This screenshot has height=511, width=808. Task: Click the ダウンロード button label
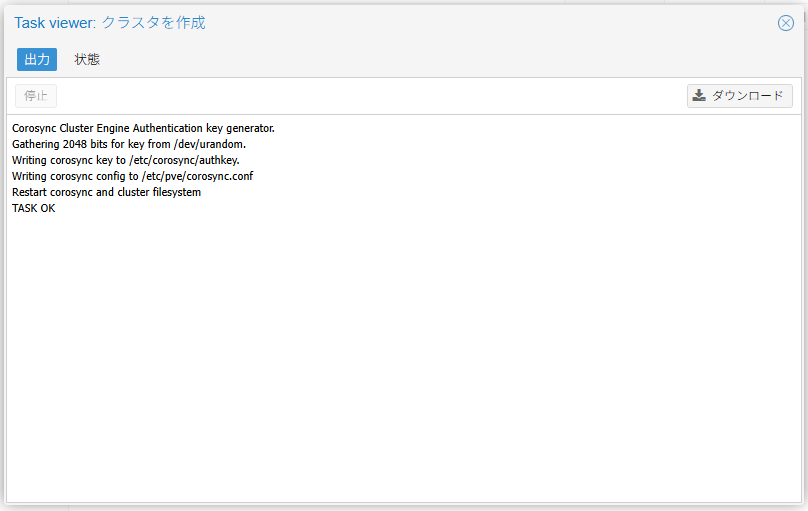[x=747, y=96]
